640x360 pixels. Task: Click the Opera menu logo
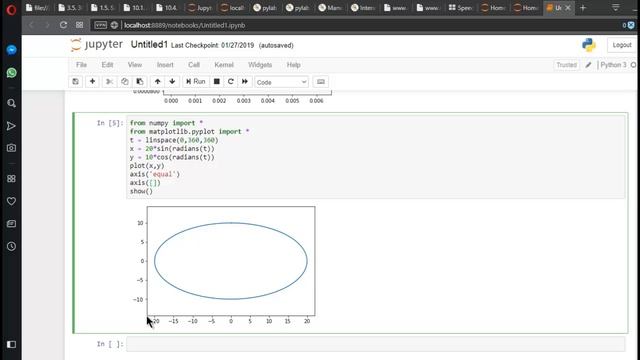pyautogui.click(x=11, y=9)
